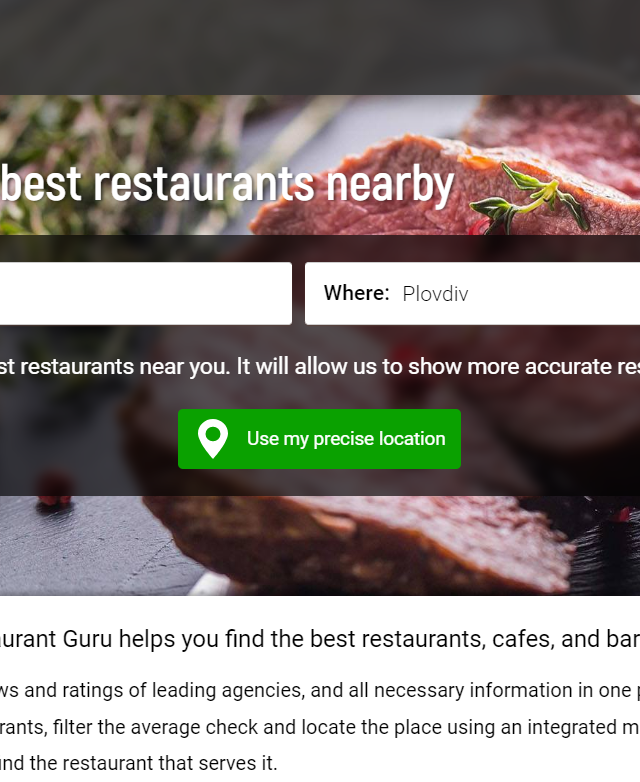Focus the Where field containing Plovdiv

(x=472, y=293)
